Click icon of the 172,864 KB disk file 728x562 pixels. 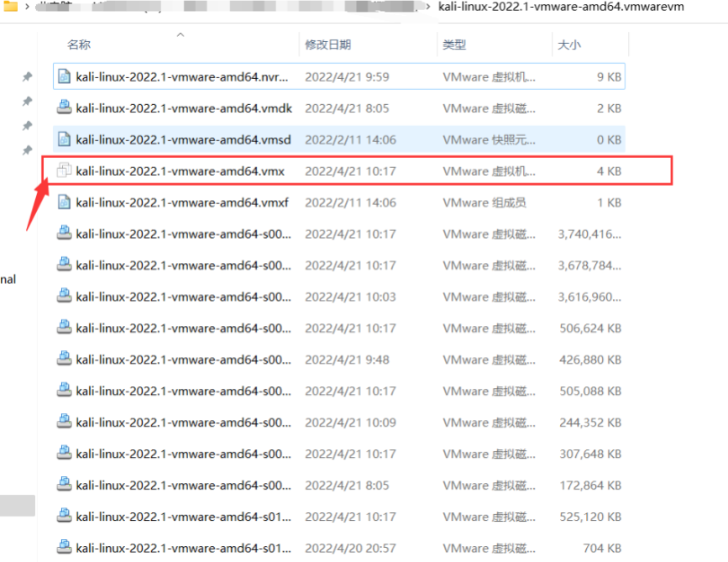pyautogui.click(x=64, y=485)
